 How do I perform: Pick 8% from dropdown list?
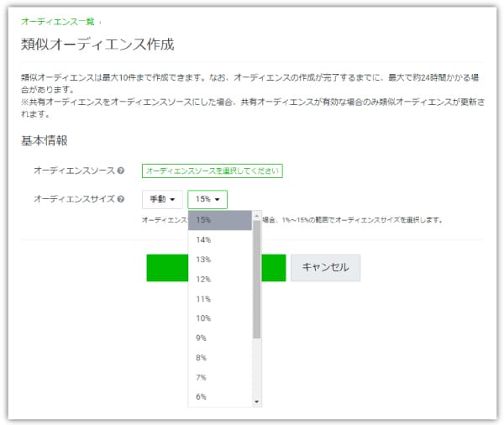220,358
